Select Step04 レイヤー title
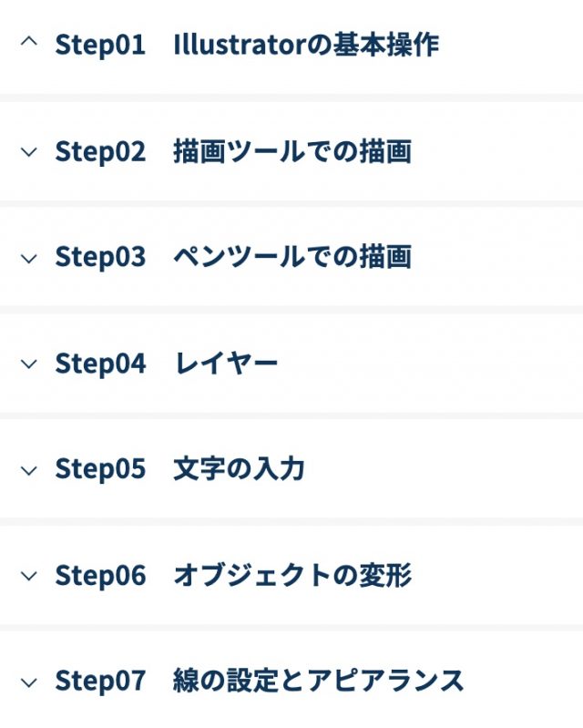Viewport: 583px width, 728px height. click(226, 364)
